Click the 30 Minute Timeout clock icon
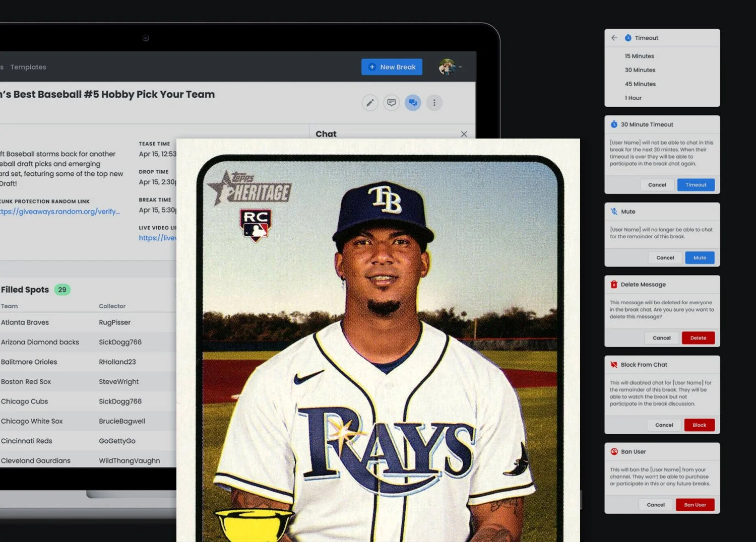 pos(614,124)
